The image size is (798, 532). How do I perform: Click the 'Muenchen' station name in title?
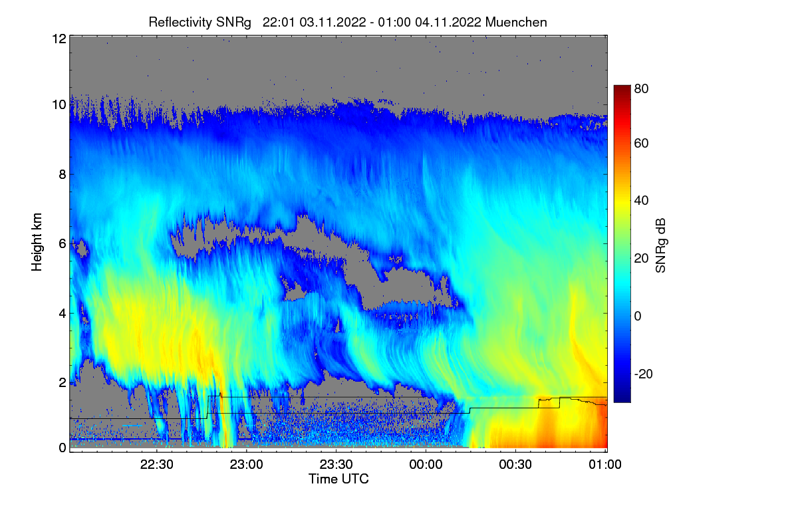pos(517,22)
